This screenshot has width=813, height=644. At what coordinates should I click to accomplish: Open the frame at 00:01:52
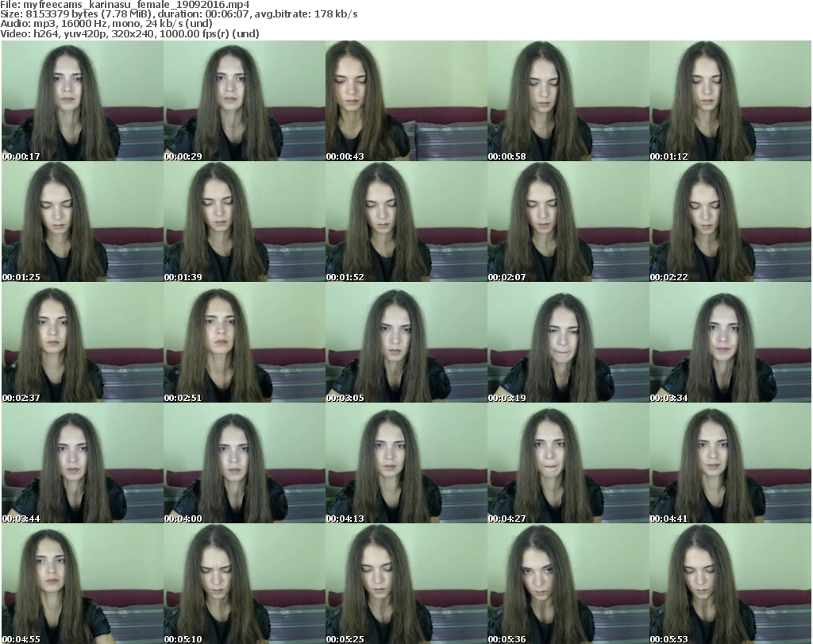[406, 222]
